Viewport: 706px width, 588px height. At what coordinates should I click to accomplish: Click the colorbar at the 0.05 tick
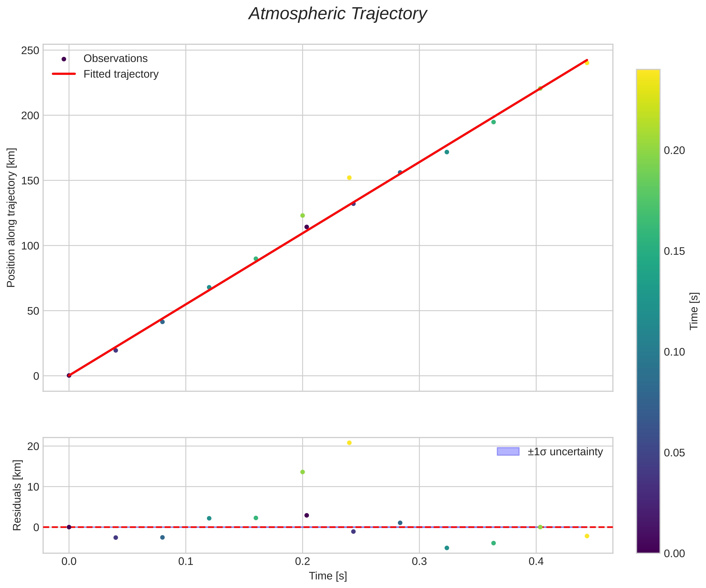coord(648,453)
